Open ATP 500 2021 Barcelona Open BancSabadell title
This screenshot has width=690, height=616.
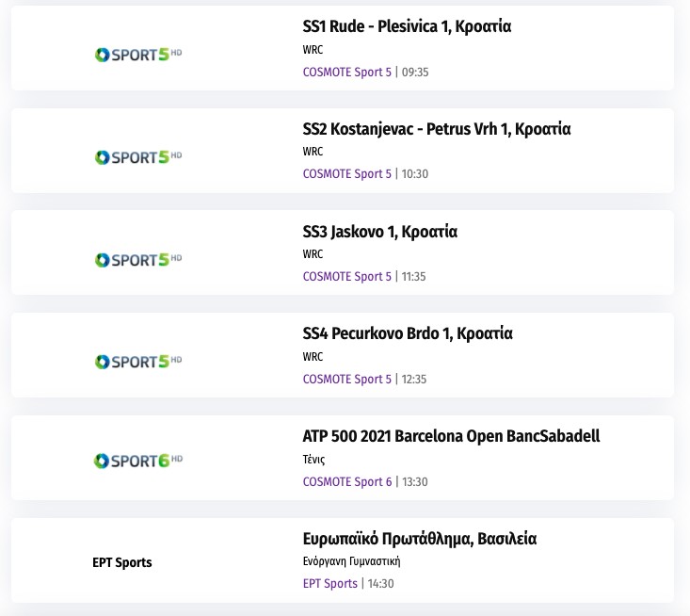pos(451,436)
